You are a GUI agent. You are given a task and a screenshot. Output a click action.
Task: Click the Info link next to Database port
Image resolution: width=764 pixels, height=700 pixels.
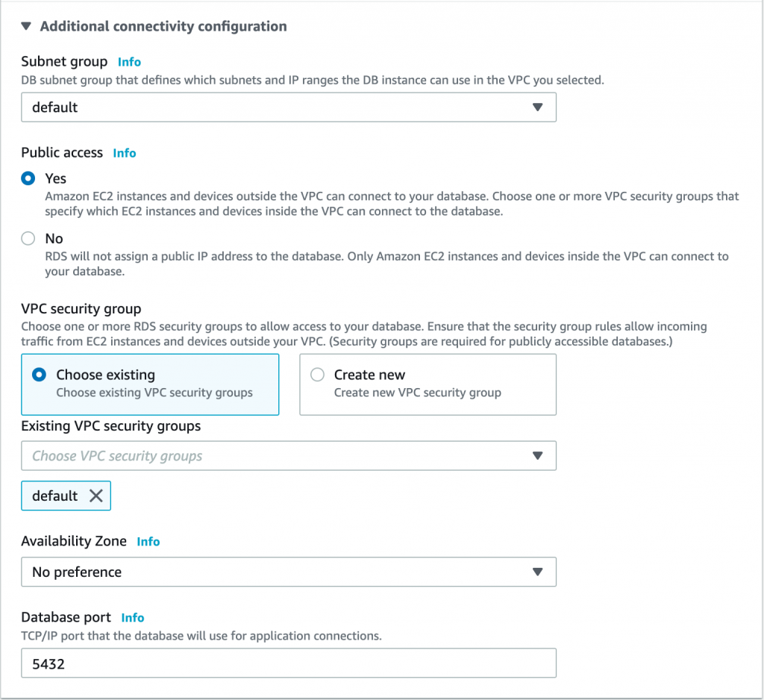133,618
